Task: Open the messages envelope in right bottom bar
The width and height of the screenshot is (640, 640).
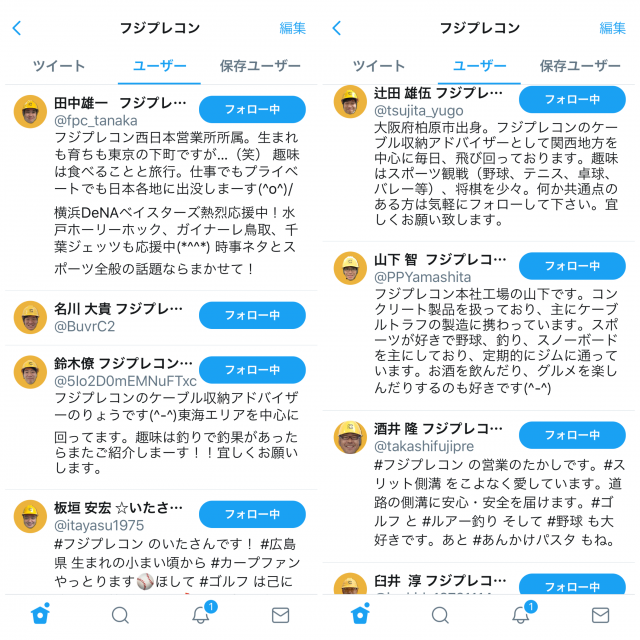Action: coord(600,615)
